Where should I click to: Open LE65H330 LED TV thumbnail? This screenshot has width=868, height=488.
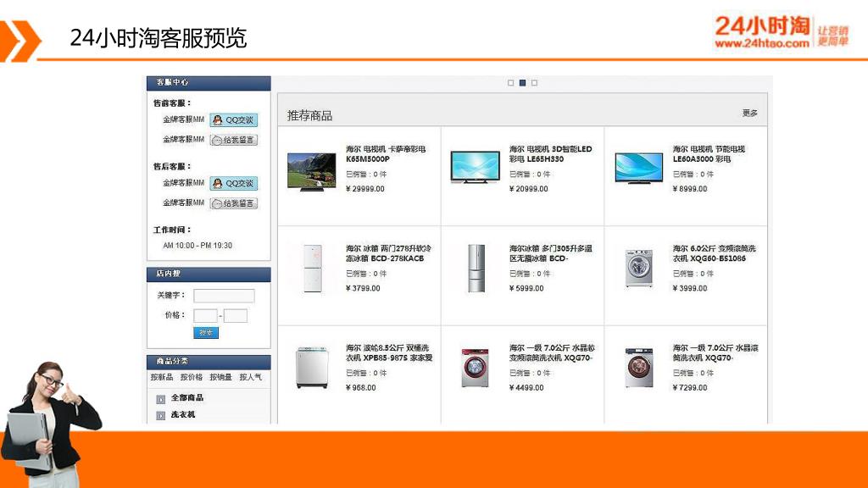pyautogui.click(x=475, y=167)
